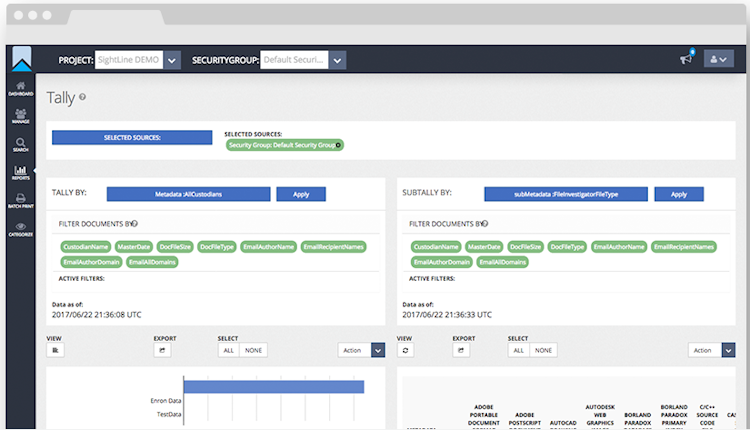The image size is (750, 430).
Task: Select DocFileSize filter in Tally panel
Action: tap(175, 247)
